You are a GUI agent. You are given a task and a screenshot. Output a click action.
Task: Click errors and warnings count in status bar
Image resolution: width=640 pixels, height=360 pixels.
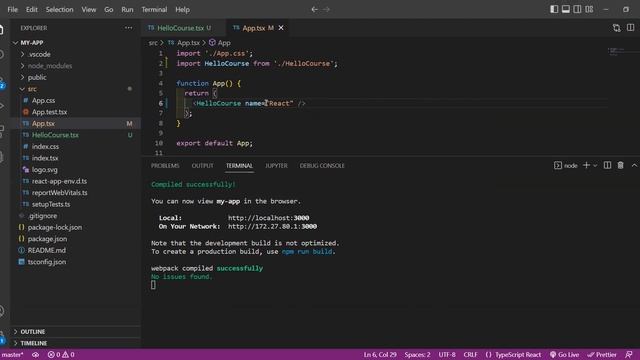click(61, 354)
